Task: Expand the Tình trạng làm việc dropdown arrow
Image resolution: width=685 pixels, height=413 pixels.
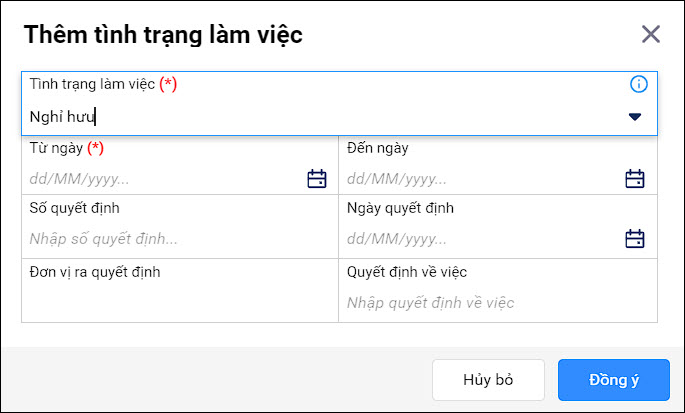Action: (x=634, y=117)
